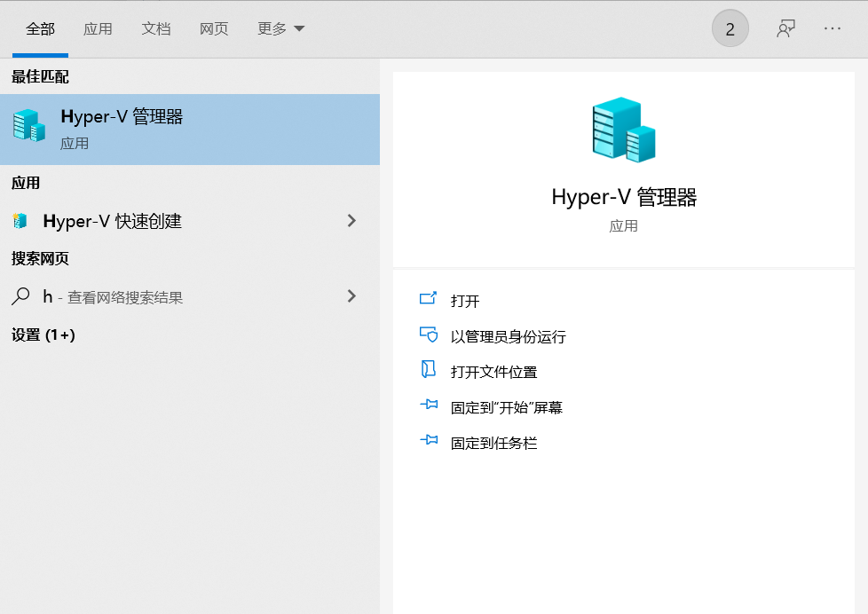Select Hyper-V 管理器 best match result

[x=190, y=130]
